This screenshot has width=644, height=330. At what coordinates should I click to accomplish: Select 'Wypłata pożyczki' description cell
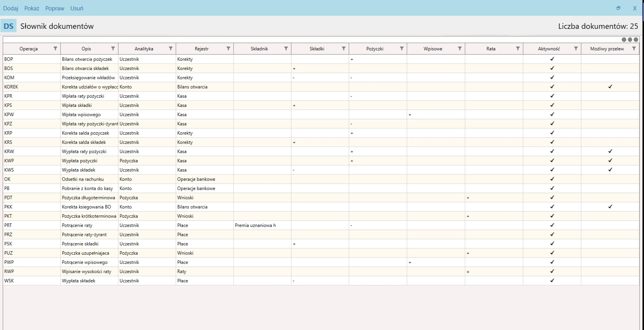point(89,161)
